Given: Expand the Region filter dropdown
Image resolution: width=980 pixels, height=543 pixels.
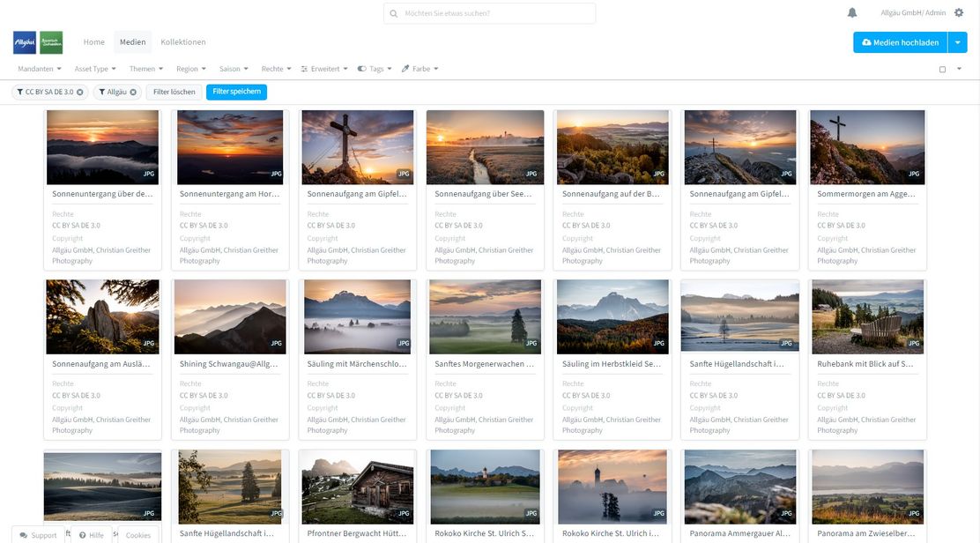Looking at the screenshot, I should point(190,69).
